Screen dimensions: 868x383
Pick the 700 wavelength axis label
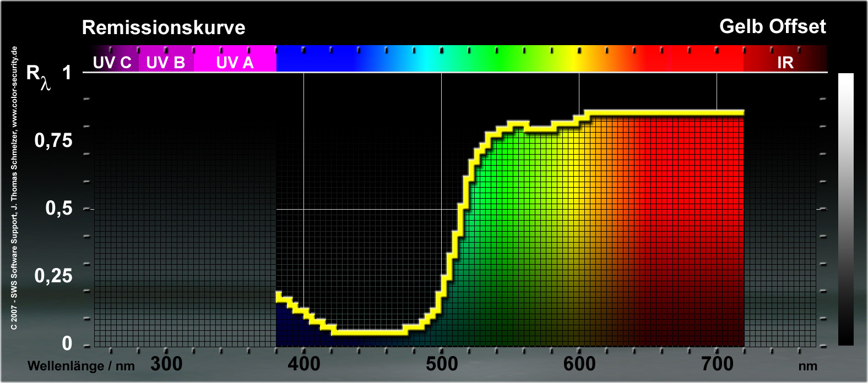point(717,364)
